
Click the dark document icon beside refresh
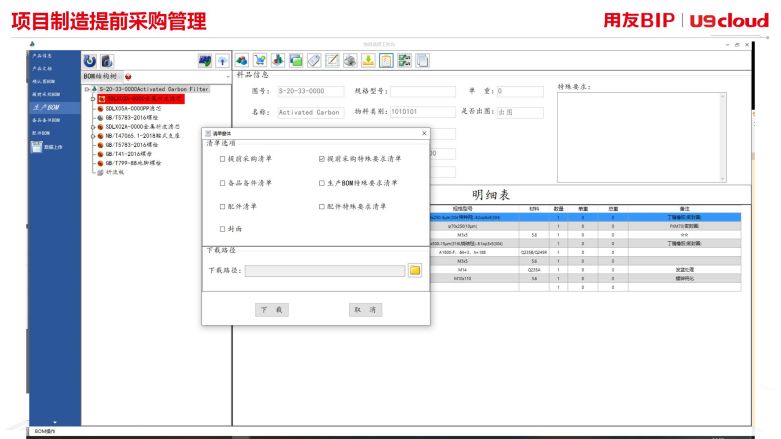[107, 61]
